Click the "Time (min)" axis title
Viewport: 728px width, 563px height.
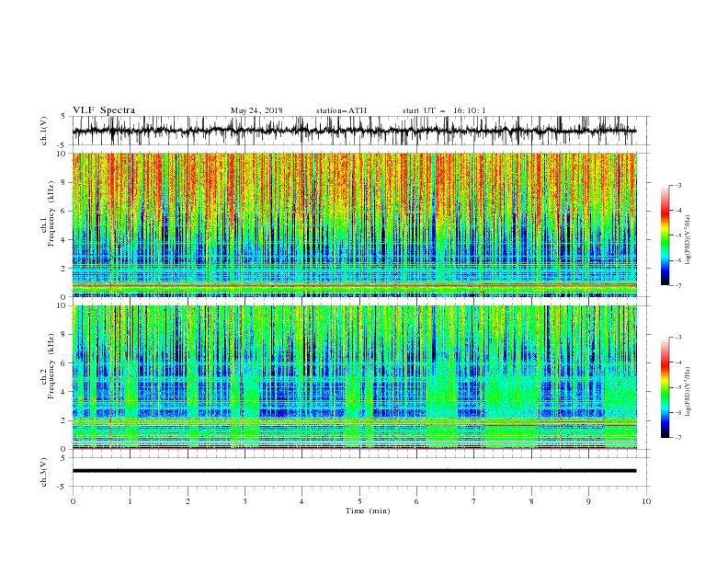(368, 511)
